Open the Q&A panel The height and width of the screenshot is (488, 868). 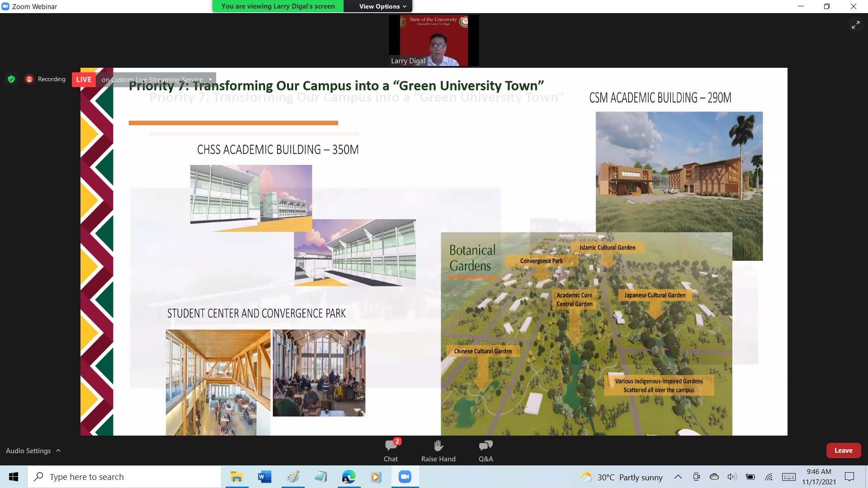pyautogui.click(x=486, y=450)
